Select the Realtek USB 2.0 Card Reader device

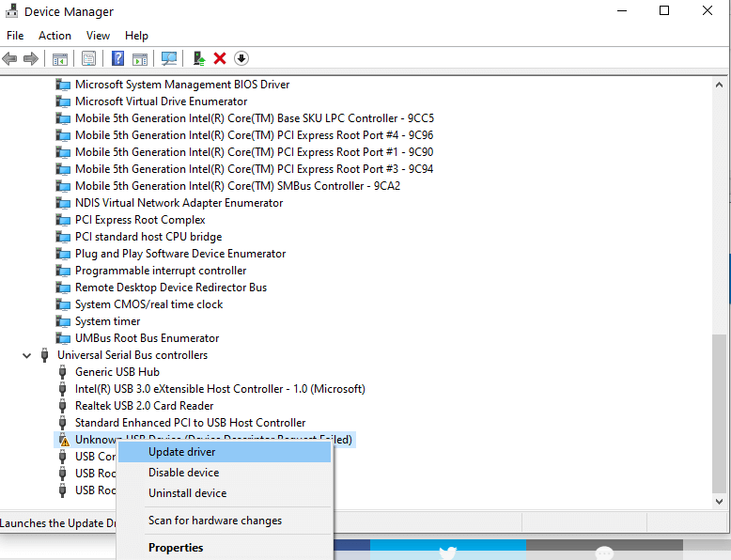point(144,406)
